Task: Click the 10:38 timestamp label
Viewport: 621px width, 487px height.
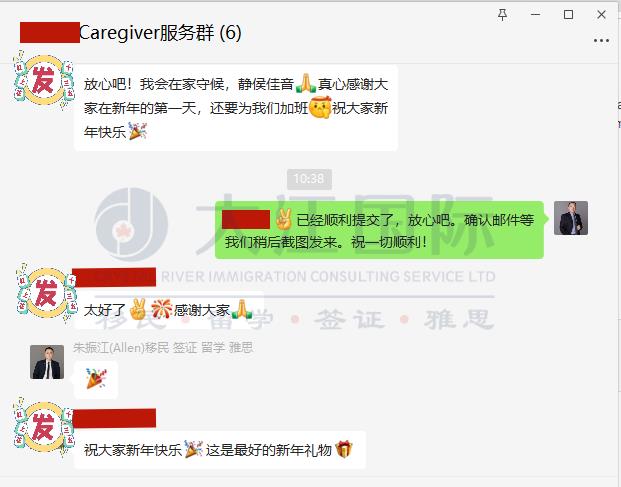Action: [x=309, y=179]
